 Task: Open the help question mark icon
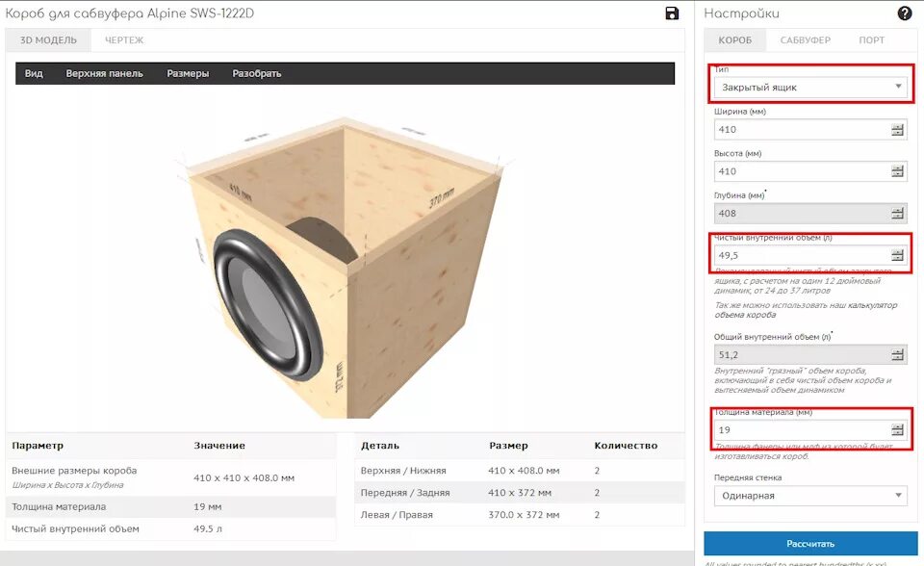[905, 13]
